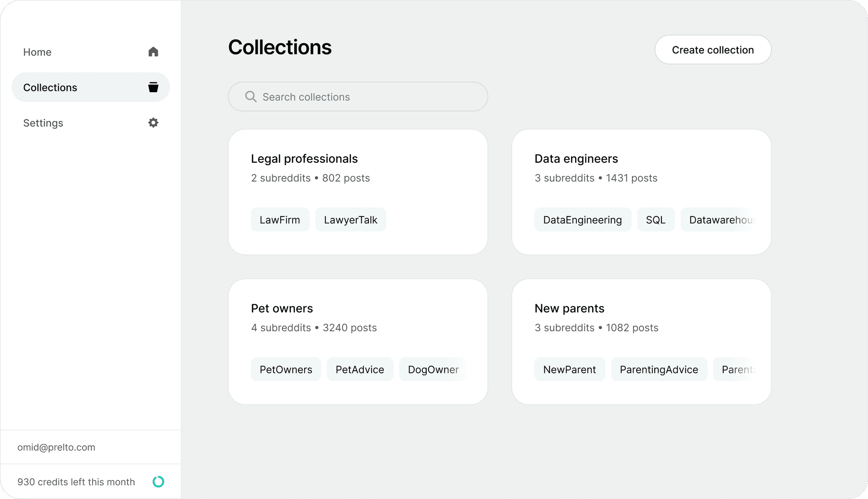Click the Collections bucket icon

(153, 87)
